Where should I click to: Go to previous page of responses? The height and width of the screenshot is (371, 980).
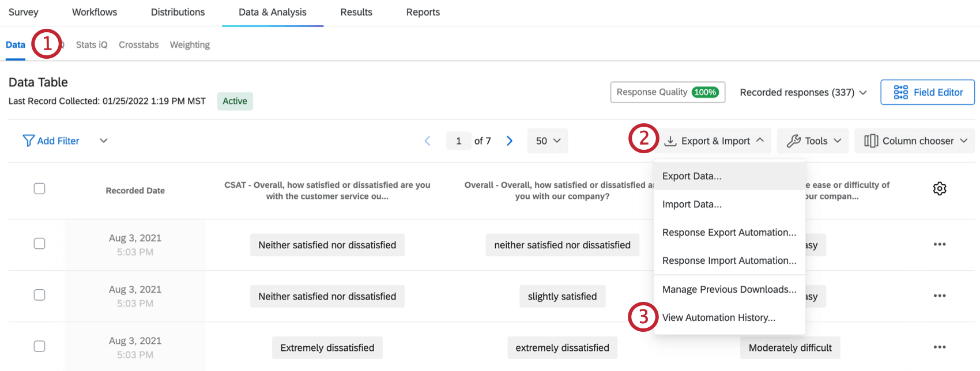(x=427, y=141)
